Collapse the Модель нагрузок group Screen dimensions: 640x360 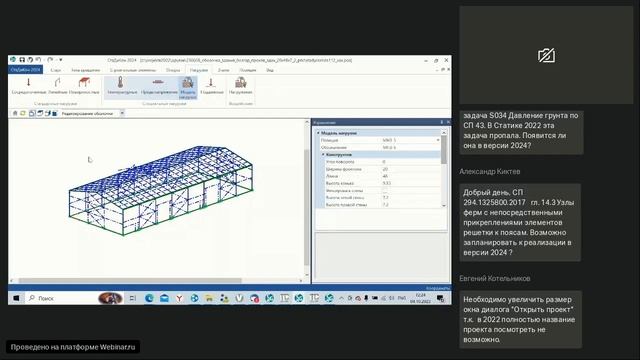pos(318,133)
